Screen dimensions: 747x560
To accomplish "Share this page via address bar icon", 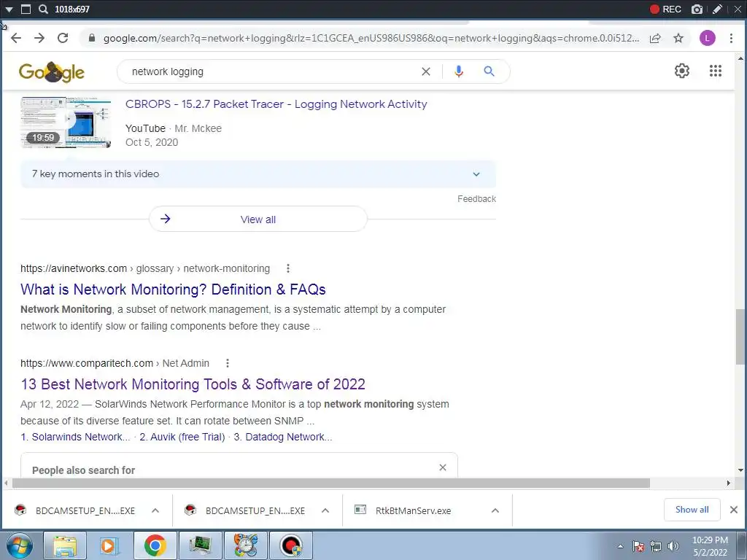I will click(x=655, y=38).
